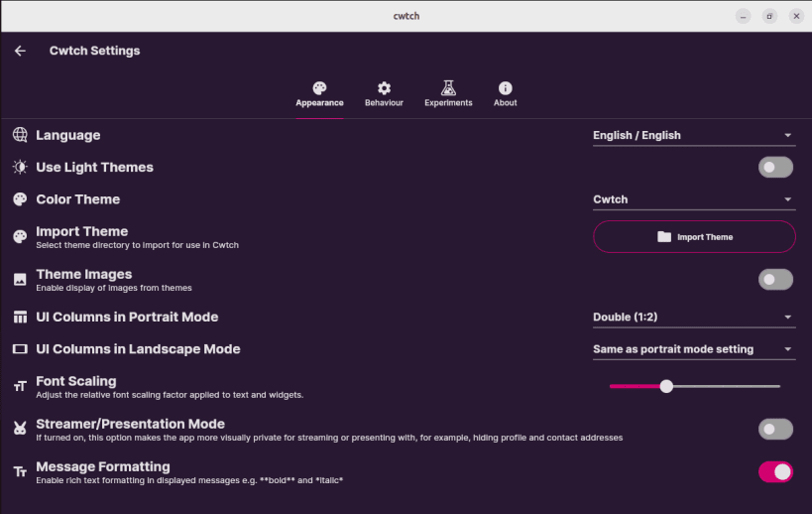Click the Theme Images heading

pyautogui.click(x=84, y=274)
